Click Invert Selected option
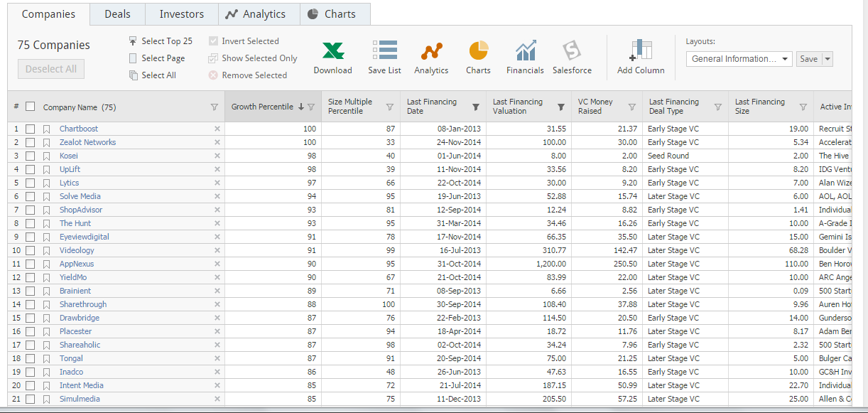This screenshot has width=868, height=413. click(x=244, y=41)
